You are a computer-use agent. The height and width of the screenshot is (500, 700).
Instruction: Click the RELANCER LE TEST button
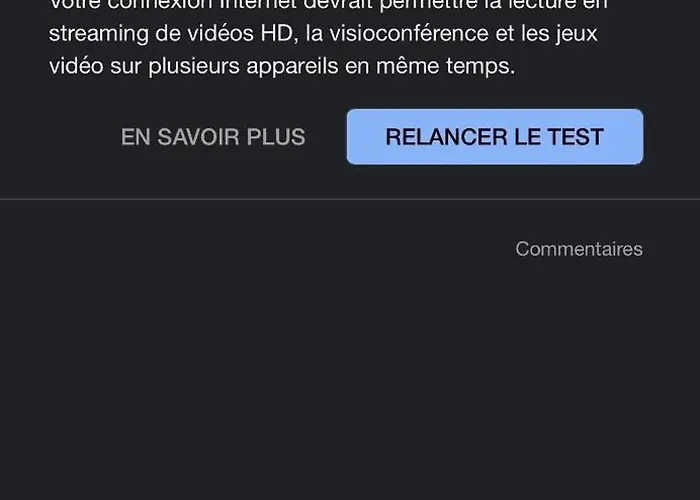495,137
